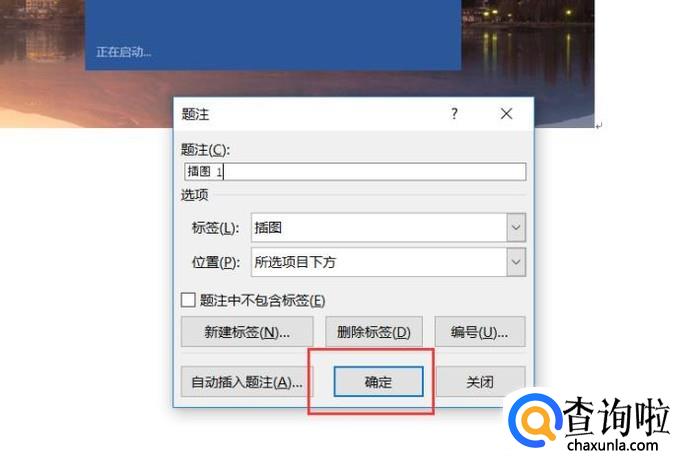Open the 所选项目下方 position combo box
Screen dimensions: 682x476
[x=388, y=262]
